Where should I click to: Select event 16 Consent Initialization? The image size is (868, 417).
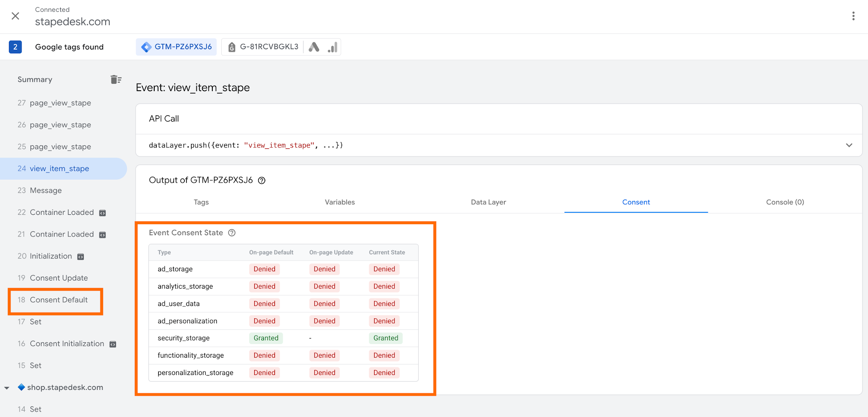point(61,344)
